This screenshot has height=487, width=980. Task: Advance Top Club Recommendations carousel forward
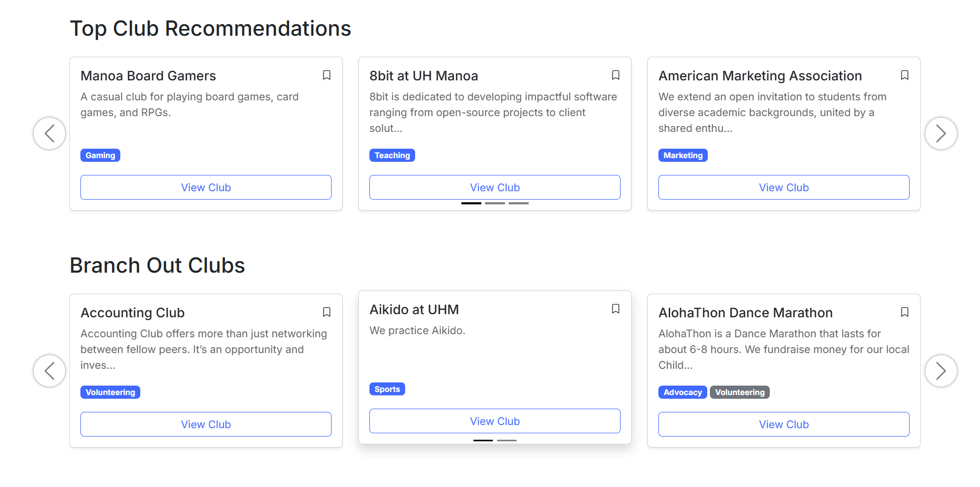pyautogui.click(x=941, y=133)
